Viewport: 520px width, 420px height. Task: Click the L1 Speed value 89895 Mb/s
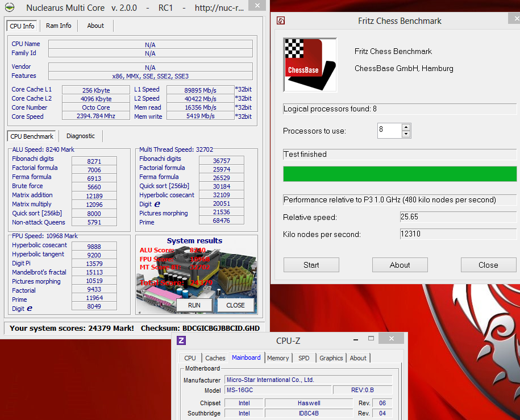coord(200,90)
